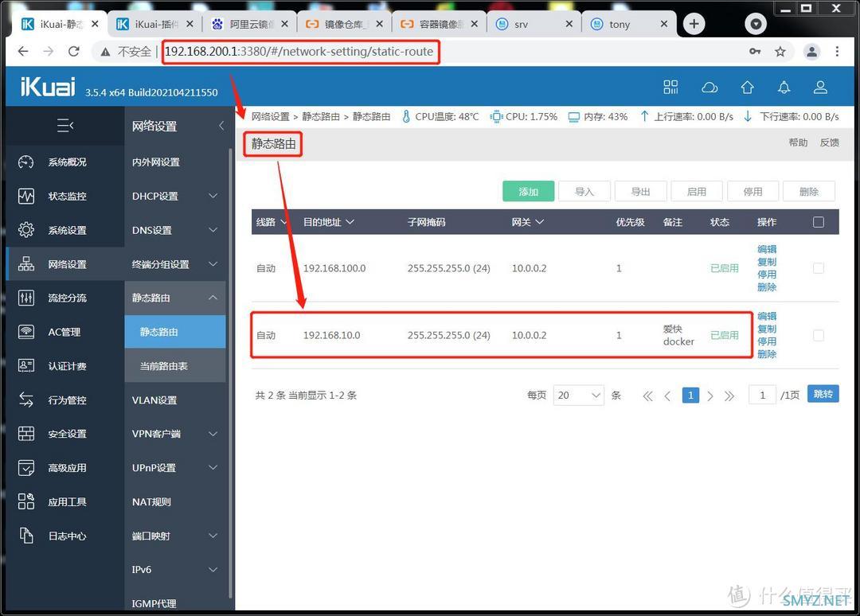This screenshot has height=616, width=860.
Task: Switch to the tony browser tab
Action: 628,24
